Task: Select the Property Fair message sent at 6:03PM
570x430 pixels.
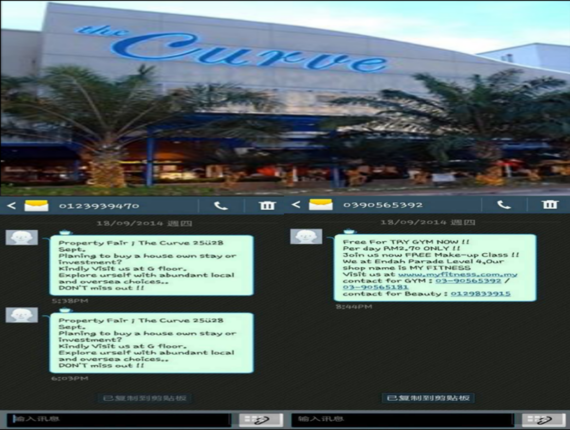Action: pyautogui.click(x=152, y=343)
